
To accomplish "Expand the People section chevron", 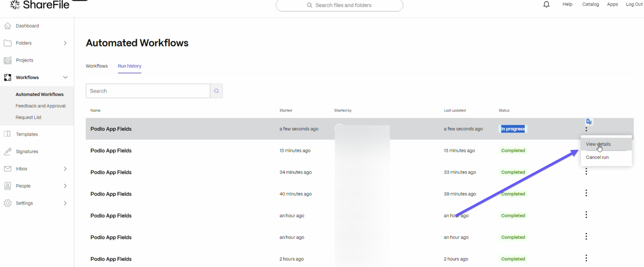I will [65, 186].
